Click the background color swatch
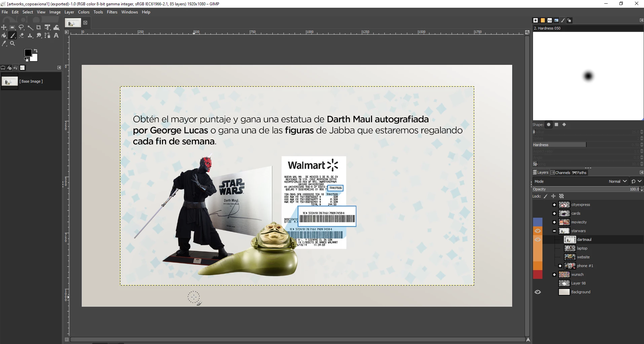Image resolution: width=644 pixels, height=344 pixels. (34, 58)
